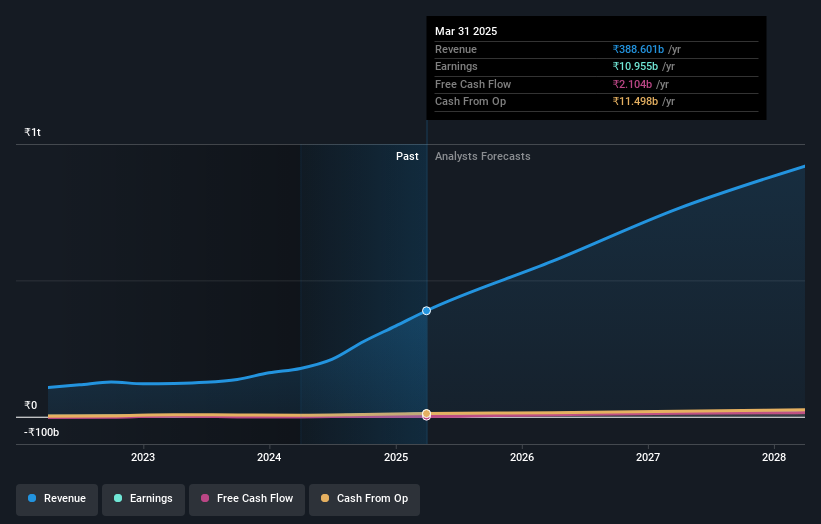Viewport: 821px width, 524px height.
Task: Toggle the Earnings legend button
Action: [143, 498]
